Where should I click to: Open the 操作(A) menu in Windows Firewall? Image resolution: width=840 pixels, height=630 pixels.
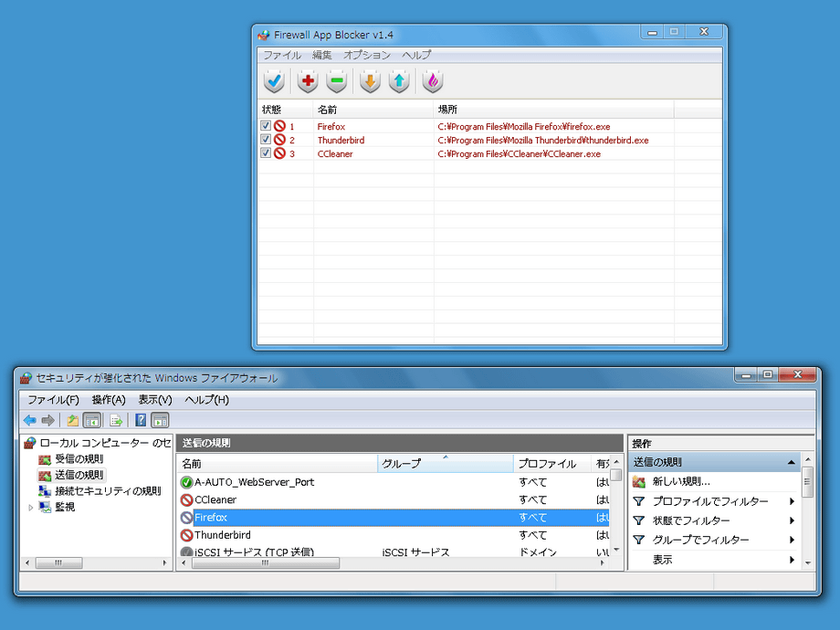pyautogui.click(x=109, y=400)
